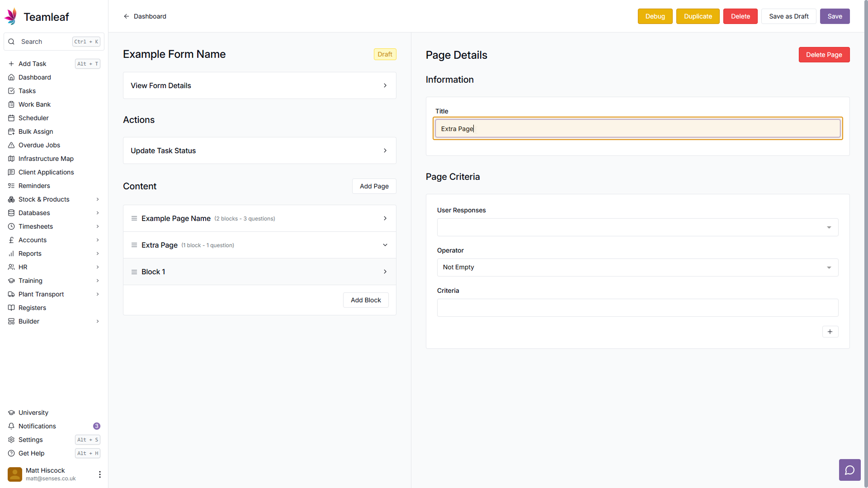
Task: Open the user menu three-dots icon
Action: pyautogui.click(x=100, y=474)
